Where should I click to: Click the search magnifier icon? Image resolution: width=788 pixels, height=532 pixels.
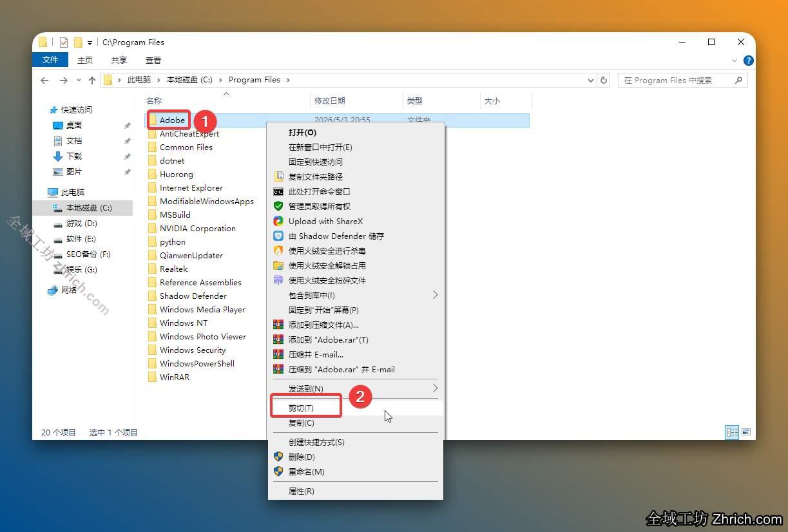(738, 81)
